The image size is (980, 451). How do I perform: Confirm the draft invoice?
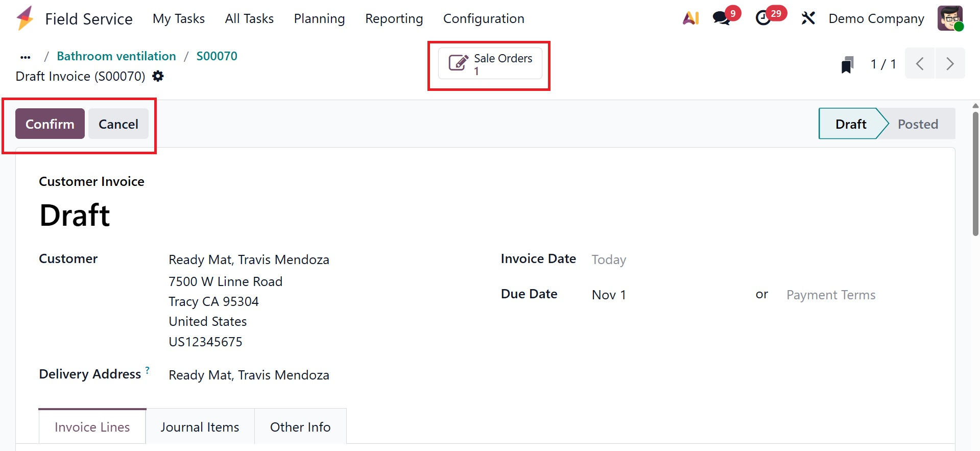pos(50,124)
